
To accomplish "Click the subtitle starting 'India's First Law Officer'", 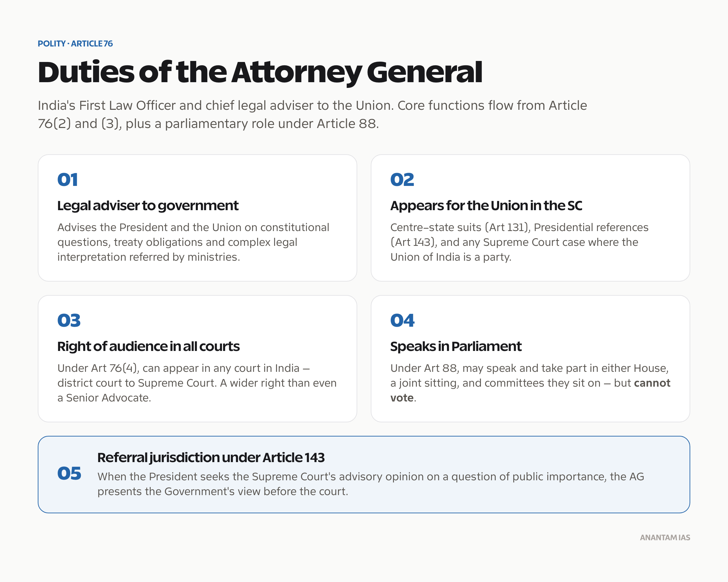I will tap(312, 115).
